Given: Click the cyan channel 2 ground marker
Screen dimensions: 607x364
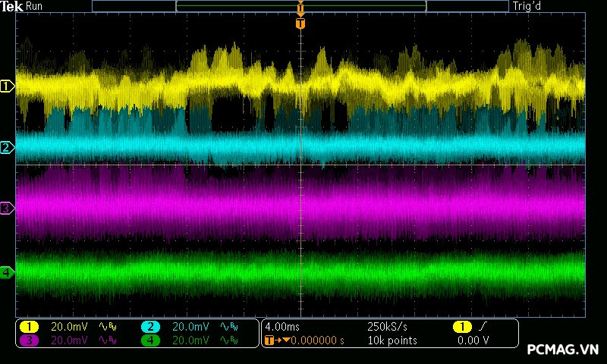Looking at the screenshot, I should point(8,147).
